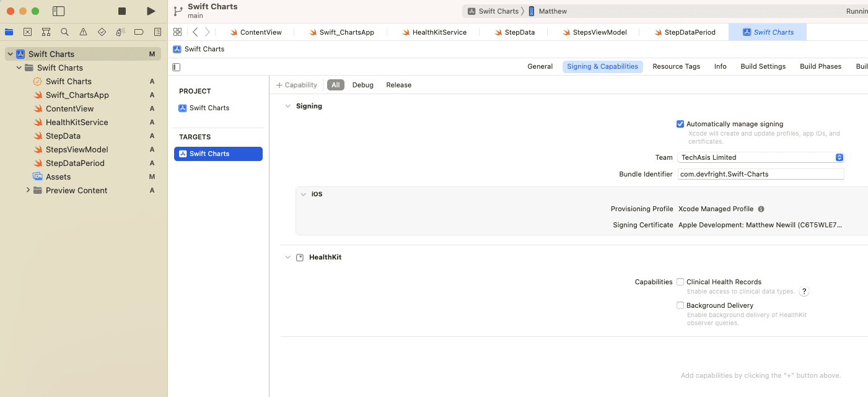Collapse the Signing section
This screenshot has width=868, height=397.
pyautogui.click(x=287, y=107)
